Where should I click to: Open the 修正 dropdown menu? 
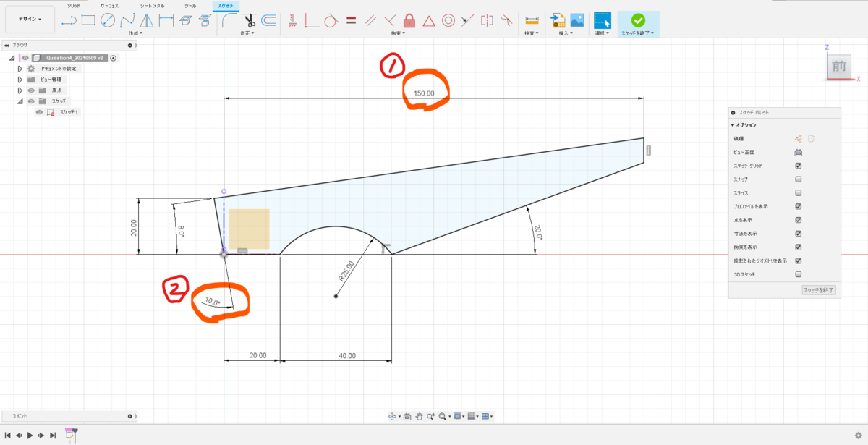click(x=247, y=33)
